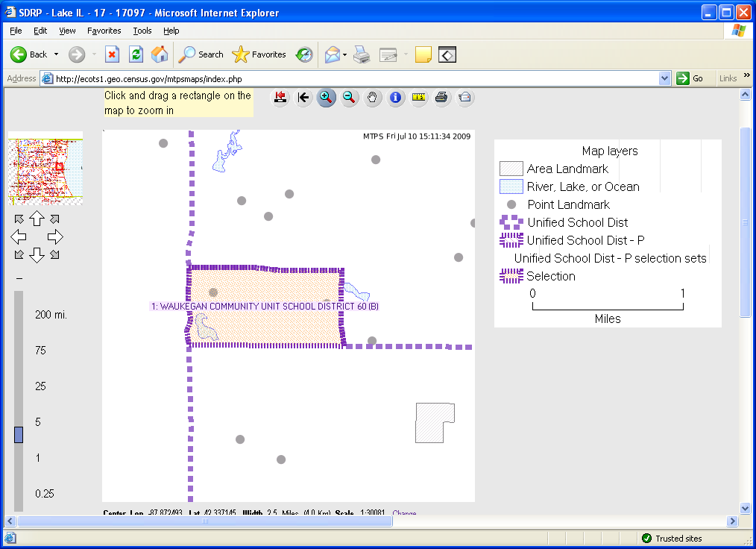
Task: Click the River, Lake, or Ocean legend swatch
Action: click(511, 186)
